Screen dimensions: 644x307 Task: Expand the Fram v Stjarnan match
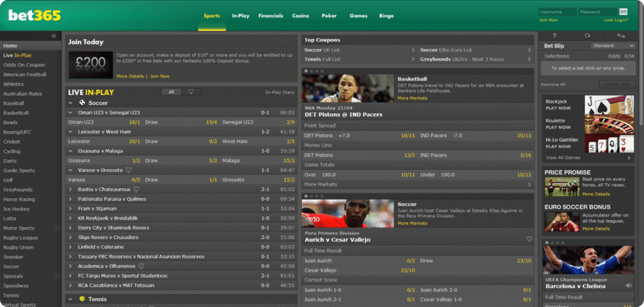pyautogui.click(x=70, y=208)
